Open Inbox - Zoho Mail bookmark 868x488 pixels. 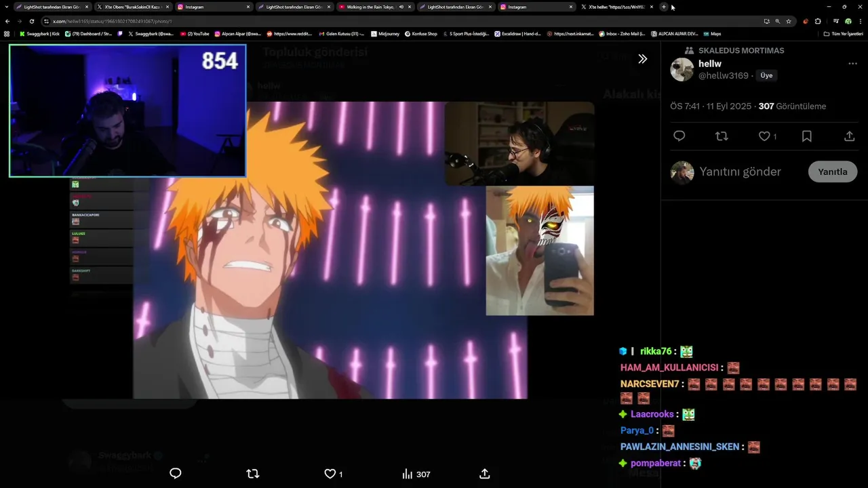[x=623, y=33]
